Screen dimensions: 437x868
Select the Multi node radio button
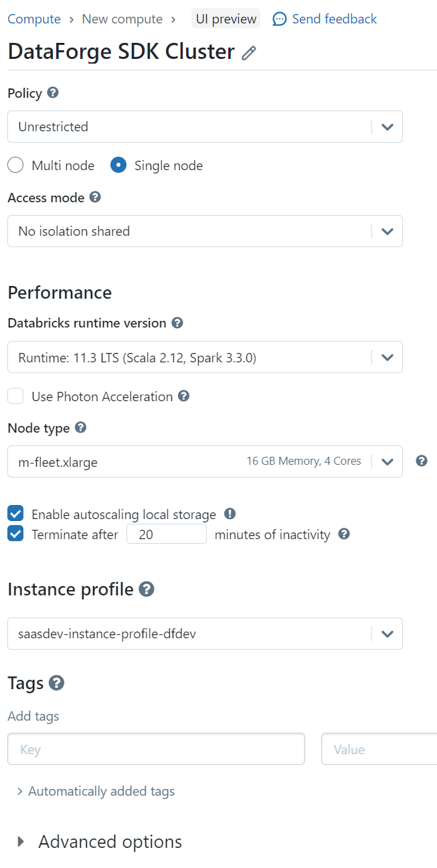tap(15, 165)
